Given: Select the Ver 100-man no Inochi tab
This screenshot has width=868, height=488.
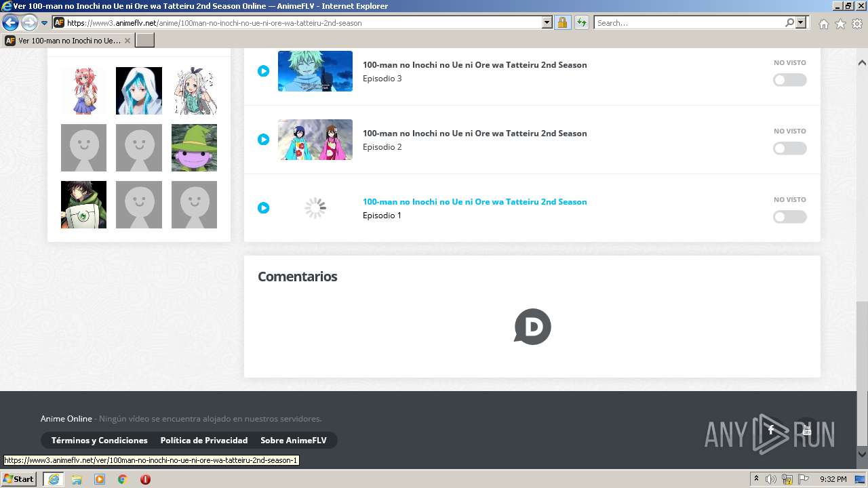Looking at the screenshot, I should 68,41.
